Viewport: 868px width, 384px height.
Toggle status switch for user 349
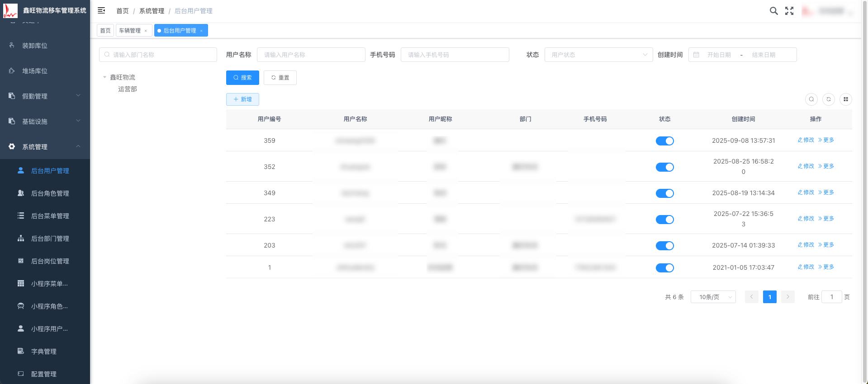click(x=665, y=193)
